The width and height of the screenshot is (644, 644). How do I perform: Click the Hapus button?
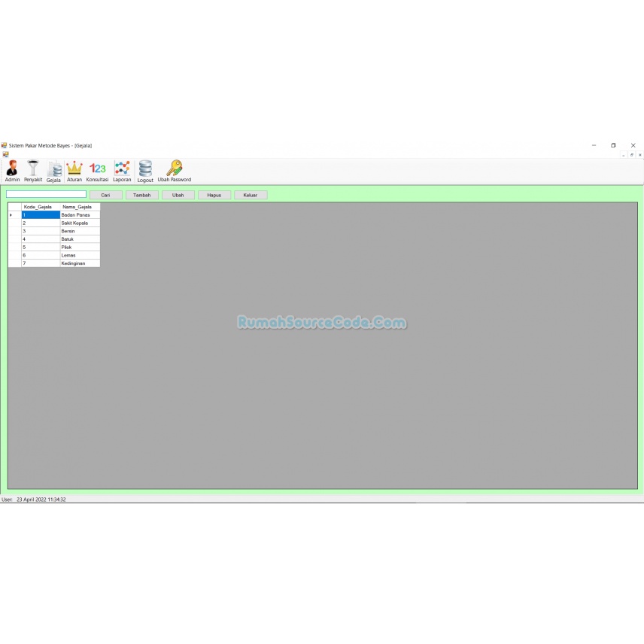(x=214, y=195)
